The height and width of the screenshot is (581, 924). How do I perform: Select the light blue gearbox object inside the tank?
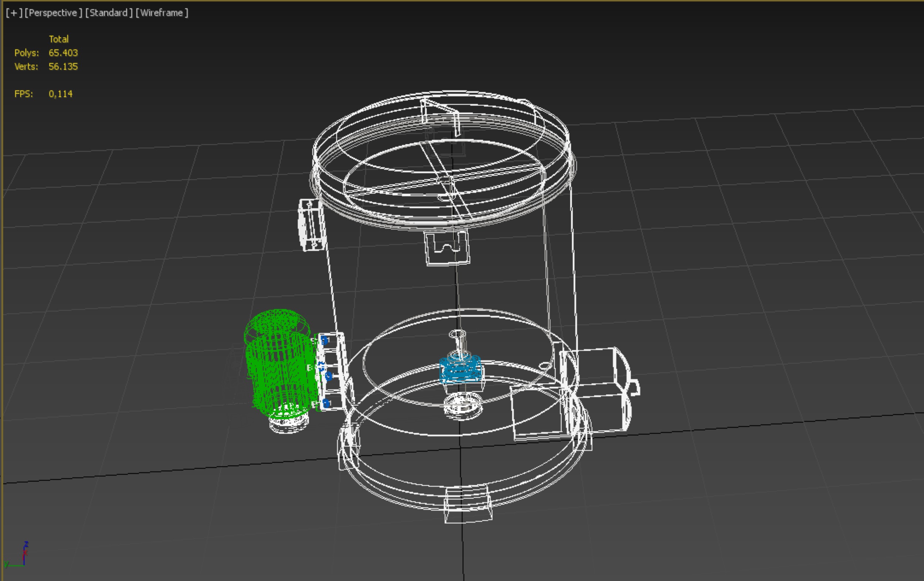coord(460,369)
